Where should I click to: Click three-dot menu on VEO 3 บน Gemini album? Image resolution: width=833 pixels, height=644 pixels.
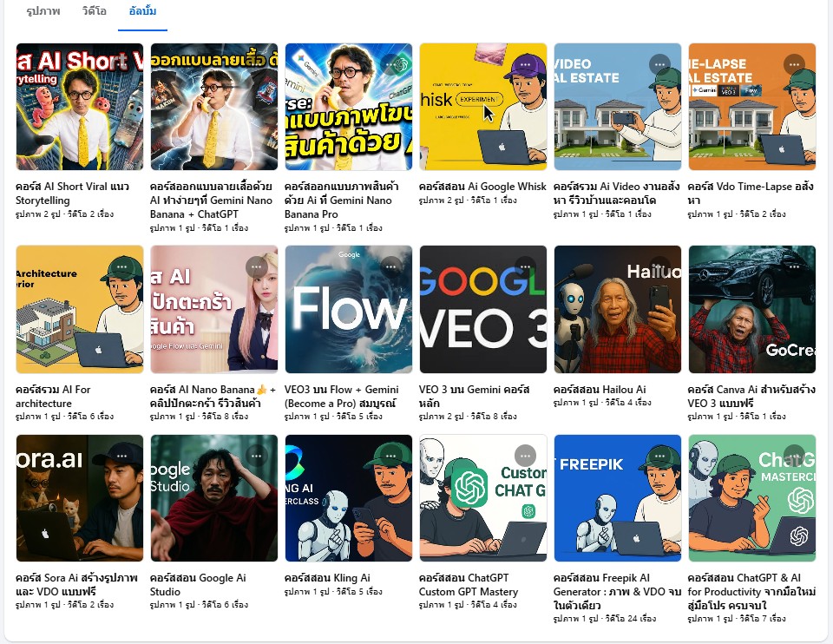526,266
